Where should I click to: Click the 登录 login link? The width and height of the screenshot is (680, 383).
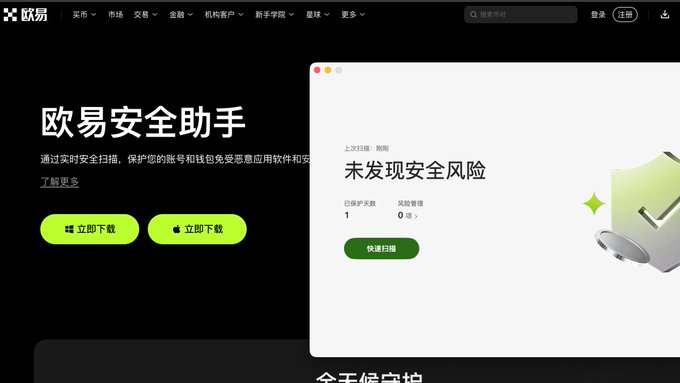[x=598, y=14]
